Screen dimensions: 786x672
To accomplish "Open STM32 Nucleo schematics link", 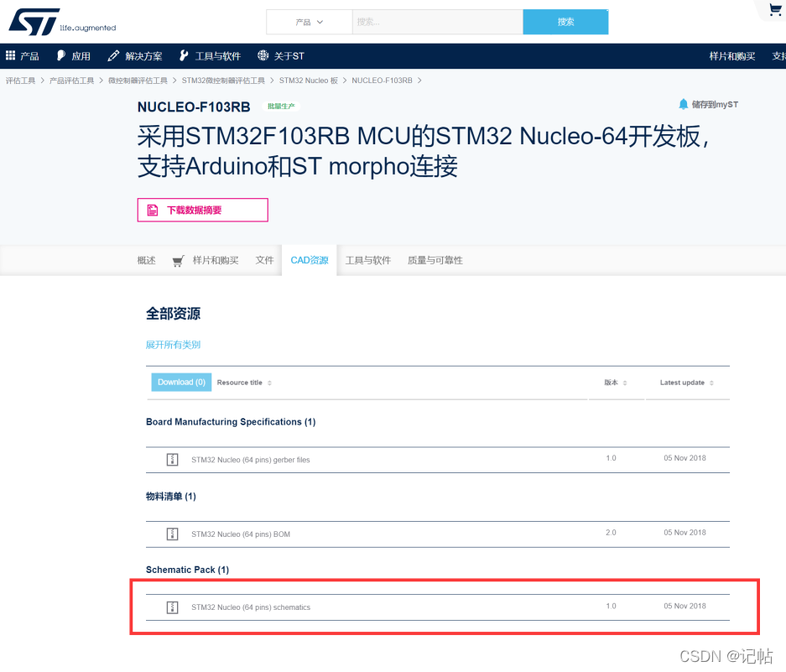I will 251,607.
